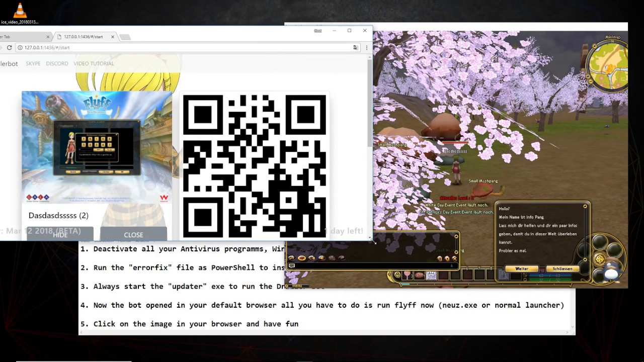Click Weiter in Info Pang dialog

pos(522,268)
